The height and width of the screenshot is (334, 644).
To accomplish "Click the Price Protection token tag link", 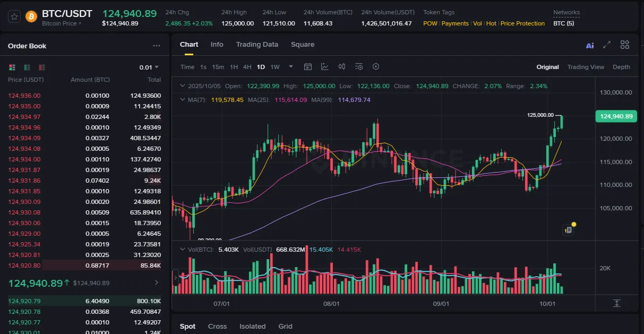I will (x=522, y=23).
